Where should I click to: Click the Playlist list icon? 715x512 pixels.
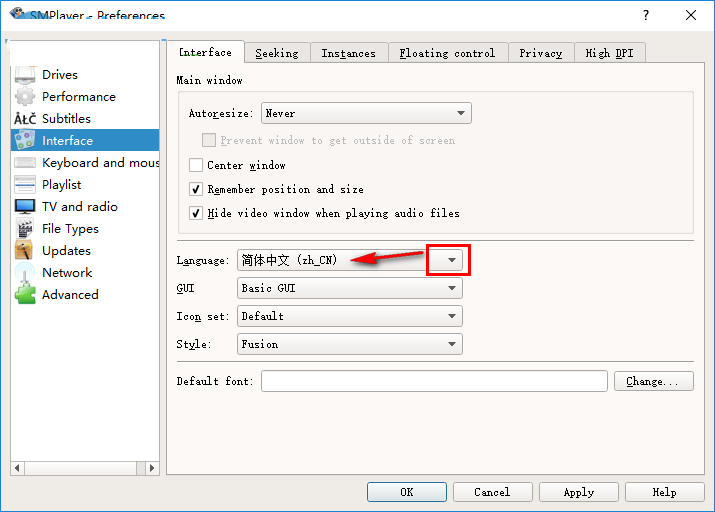25,185
